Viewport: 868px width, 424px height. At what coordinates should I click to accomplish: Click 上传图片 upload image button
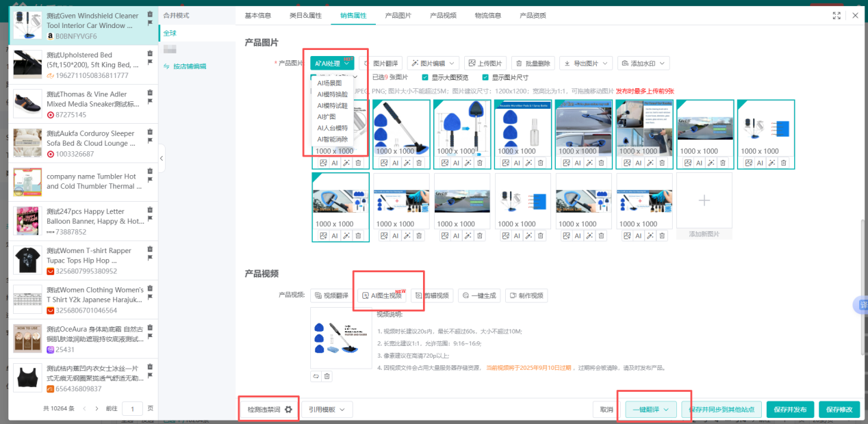(485, 63)
